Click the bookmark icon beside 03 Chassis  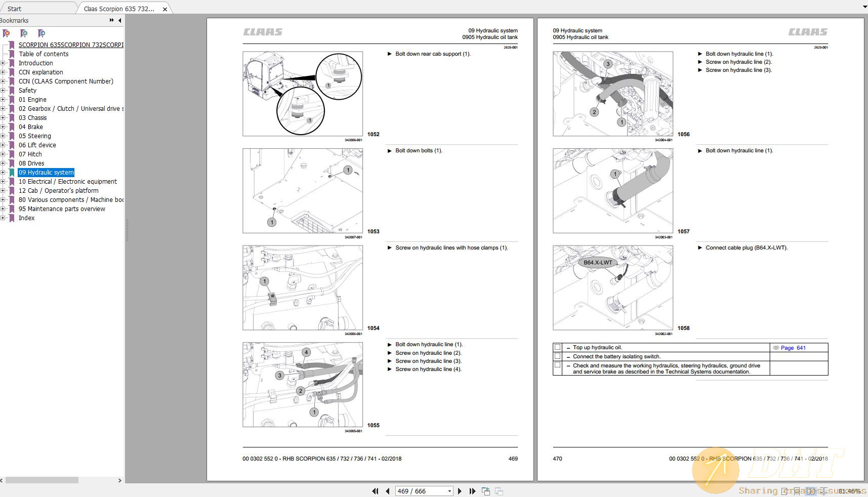click(12, 118)
